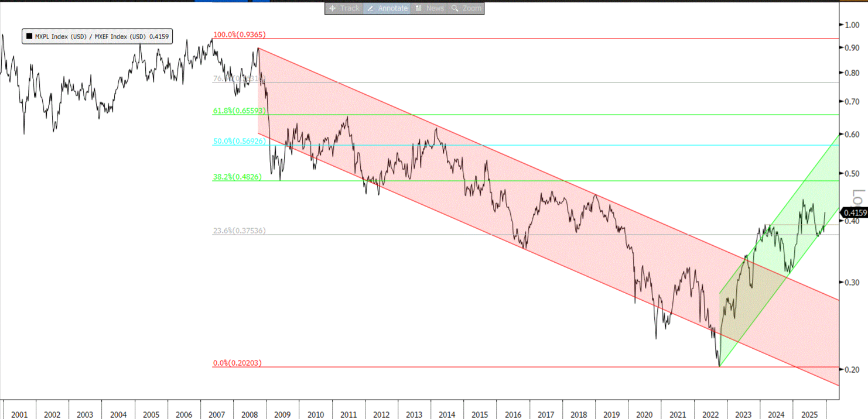Click the black legend square for MXPL Index
The width and height of the screenshot is (868, 419).
(29, 36)
